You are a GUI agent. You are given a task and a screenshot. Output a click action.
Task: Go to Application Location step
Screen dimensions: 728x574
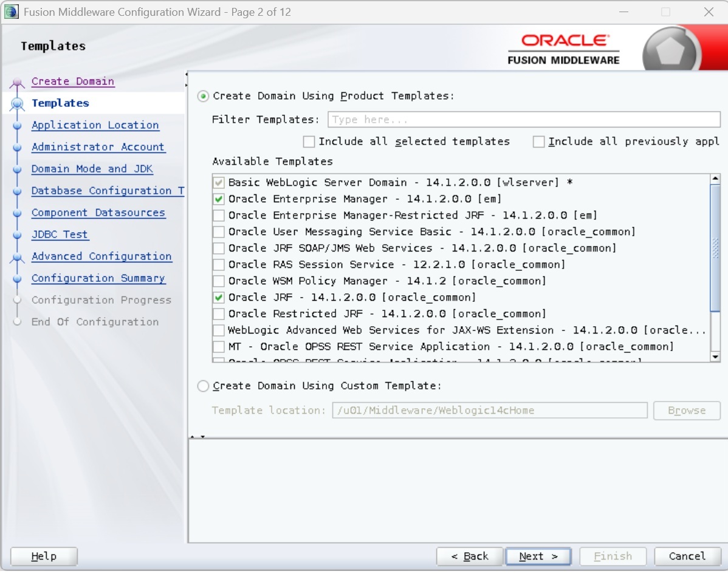pyautogui.click(x=95, y=125)
